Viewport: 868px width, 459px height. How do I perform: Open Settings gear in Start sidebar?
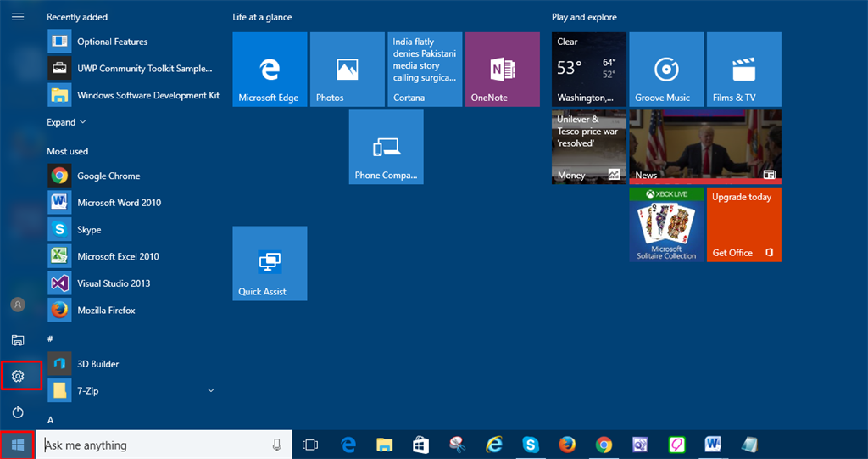click(18, 376)
